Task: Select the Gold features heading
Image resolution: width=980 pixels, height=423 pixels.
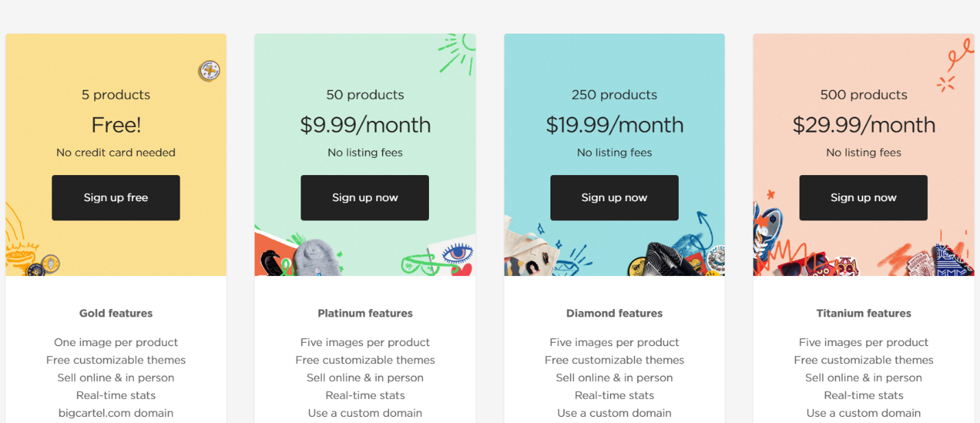Action: tap(116, 313)
